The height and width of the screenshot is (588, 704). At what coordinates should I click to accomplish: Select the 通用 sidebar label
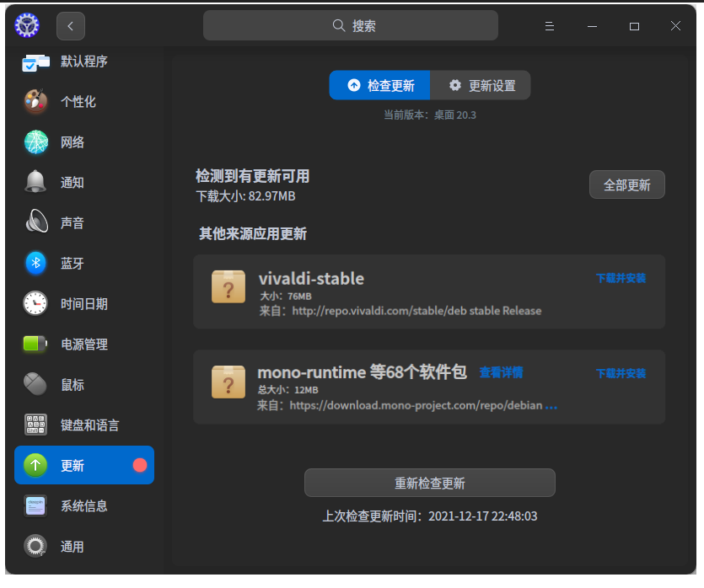pyautogui.click(x=73, y=546)
